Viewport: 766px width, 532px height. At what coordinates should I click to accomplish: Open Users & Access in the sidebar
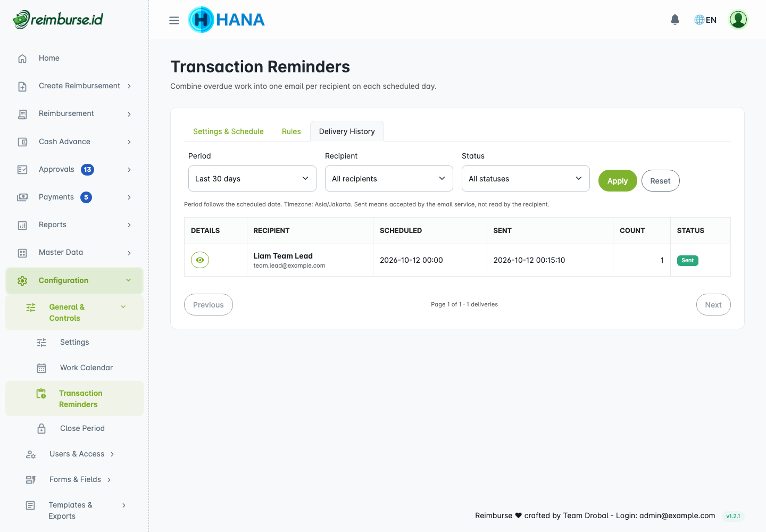pos(74,454)
